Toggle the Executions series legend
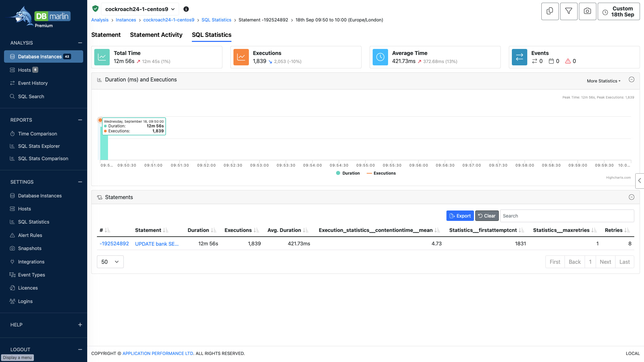The image size is (644, 362). tap(381, 173)
